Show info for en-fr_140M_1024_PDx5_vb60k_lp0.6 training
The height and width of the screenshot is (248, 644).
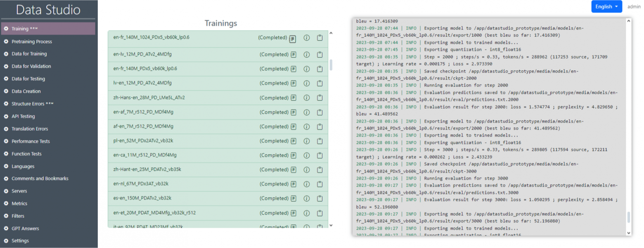307,38
